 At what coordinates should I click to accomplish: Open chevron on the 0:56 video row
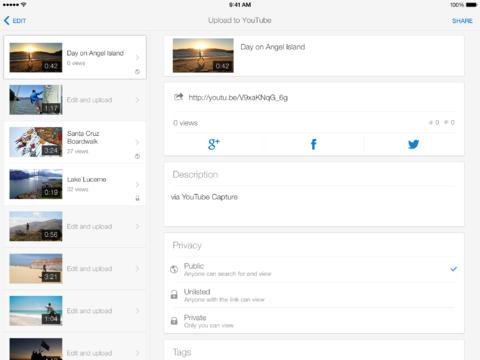137,226
